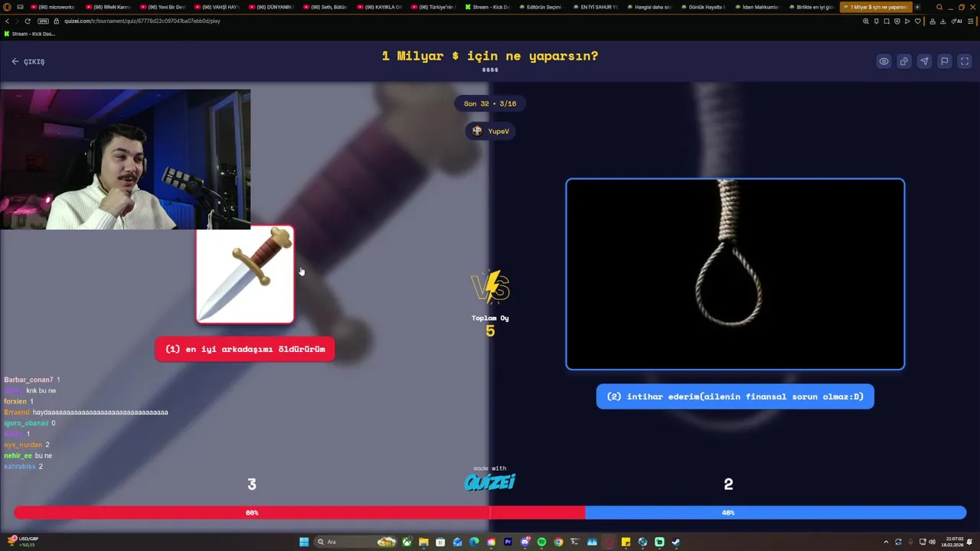The width and height of the screenshot is (980, 551).
Task: Open the Windows Start menu
Action: 304,542
